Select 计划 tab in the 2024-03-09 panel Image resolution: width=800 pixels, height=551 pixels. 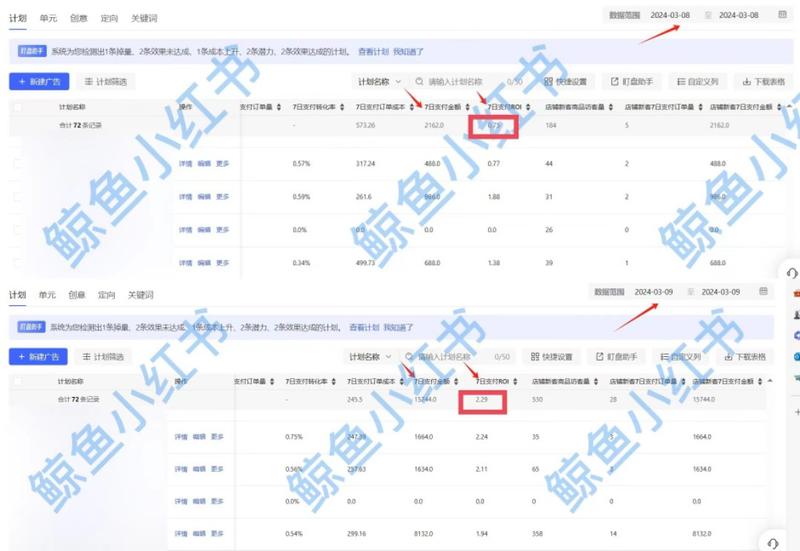pyautogui.click(x=17, y=295)
